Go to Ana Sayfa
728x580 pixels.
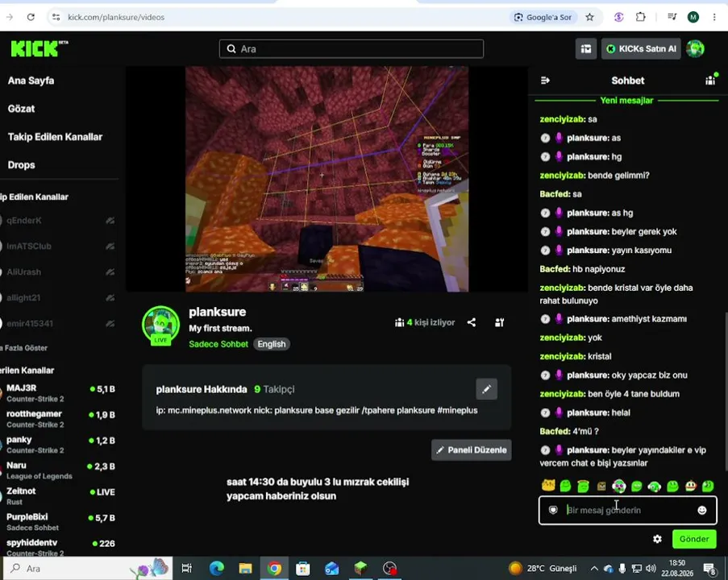pyautogui.click(x=31, y=81)
